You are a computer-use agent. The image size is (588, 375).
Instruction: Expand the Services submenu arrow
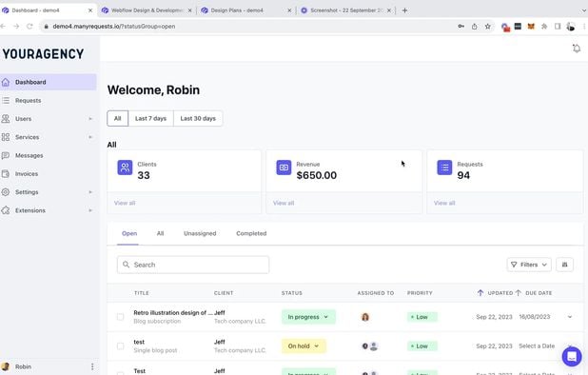[x=90, y=137]
